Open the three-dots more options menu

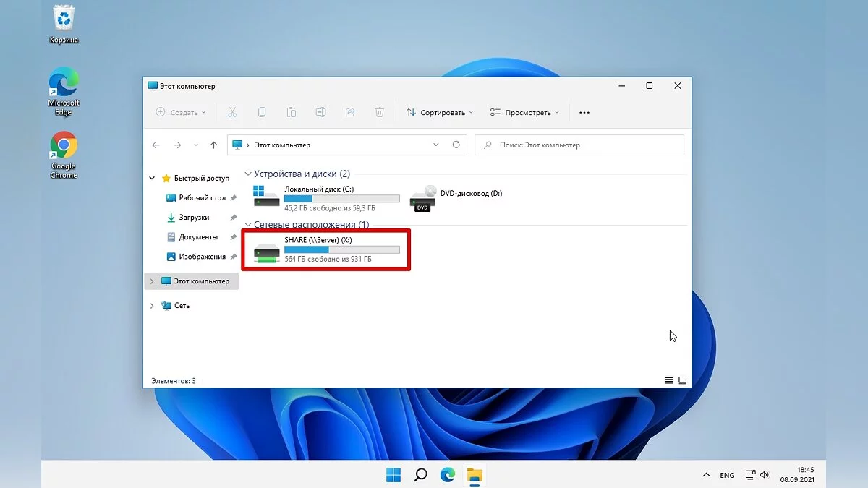pos(584,112)
